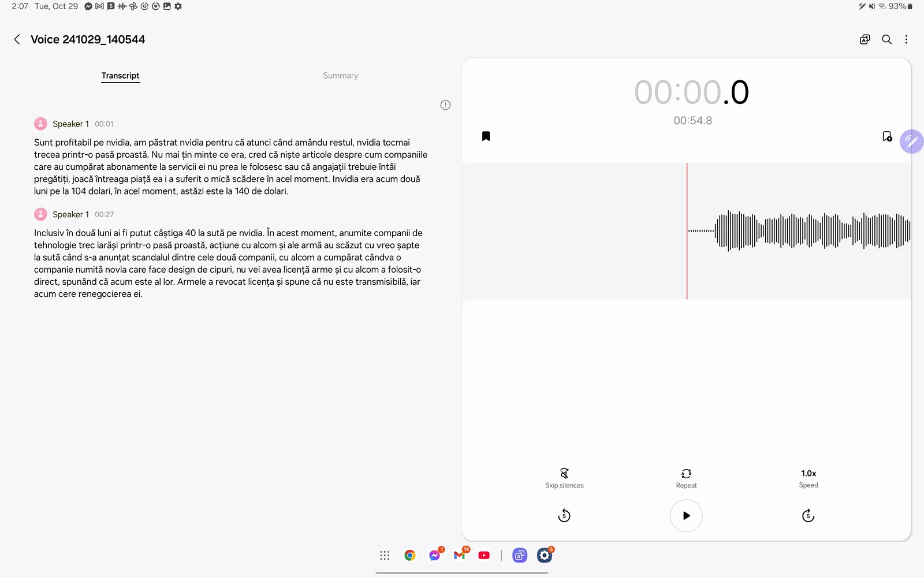Click the current time 00:00.0

691,92
